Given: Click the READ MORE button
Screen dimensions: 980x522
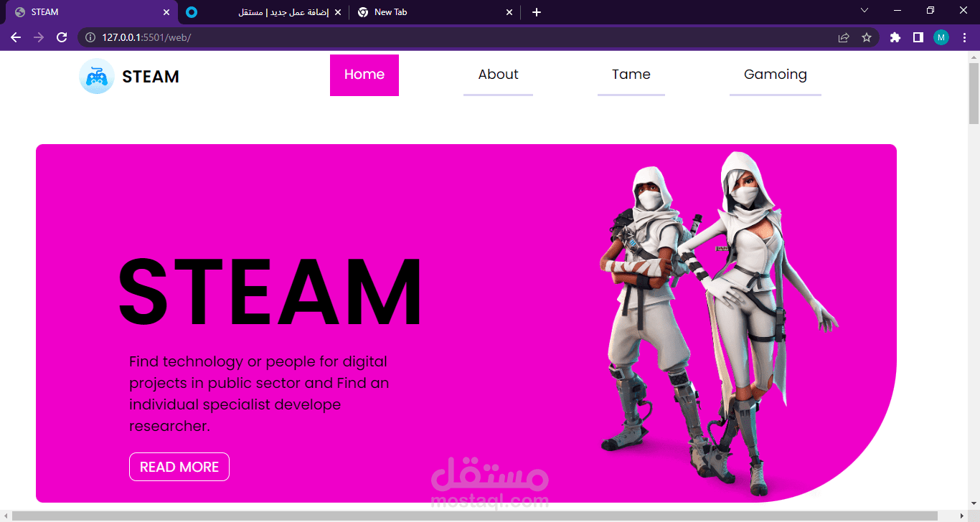Looking at the screenshot, I should point(179,467).
